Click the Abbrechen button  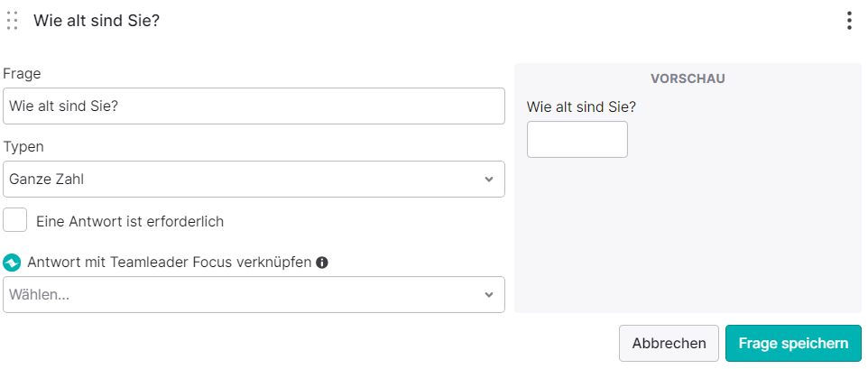669,343
